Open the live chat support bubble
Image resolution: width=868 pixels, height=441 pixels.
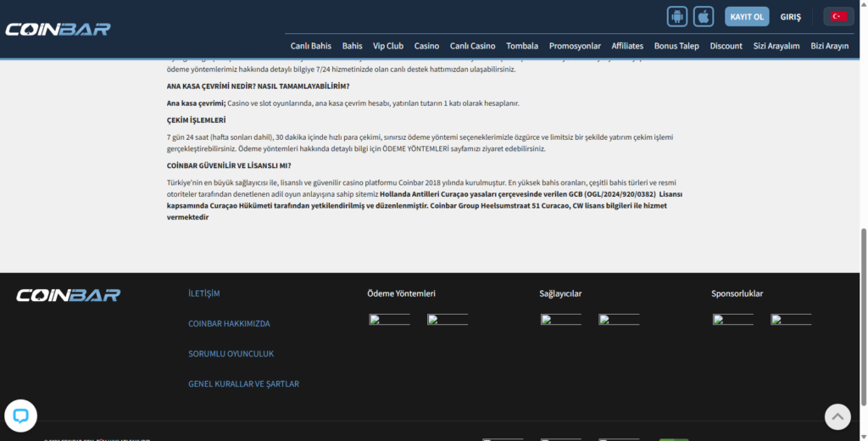tap(20, 416)
